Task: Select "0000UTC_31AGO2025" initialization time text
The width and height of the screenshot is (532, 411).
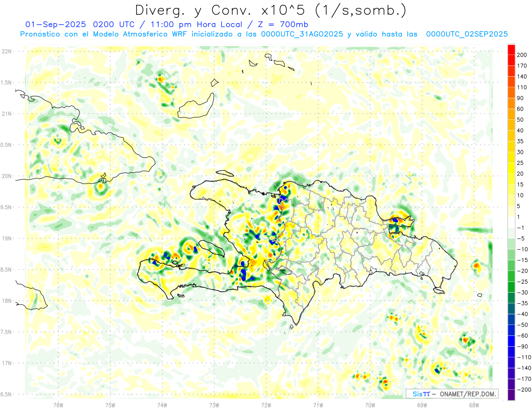Action: pos(302,34)
